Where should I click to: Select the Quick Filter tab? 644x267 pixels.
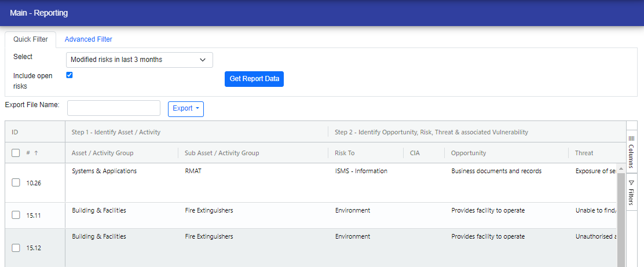pos(31,39)
